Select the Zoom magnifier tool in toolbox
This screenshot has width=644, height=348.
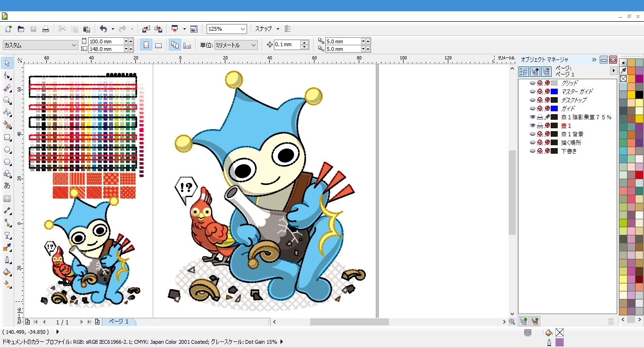tap(7, 100)
